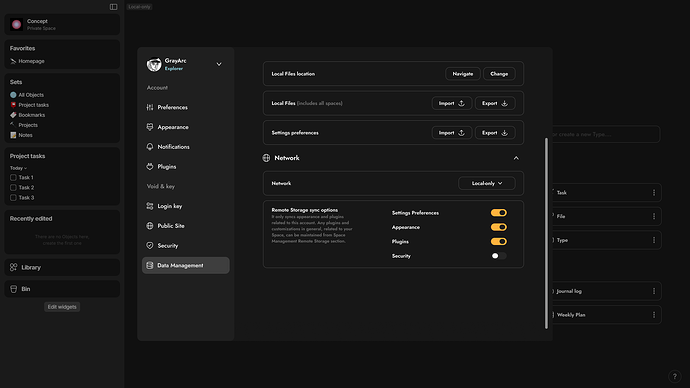This screenshot has width=690, height=388.
Task: Click the Project tasks set icon
Action: (x=13, y=105)
